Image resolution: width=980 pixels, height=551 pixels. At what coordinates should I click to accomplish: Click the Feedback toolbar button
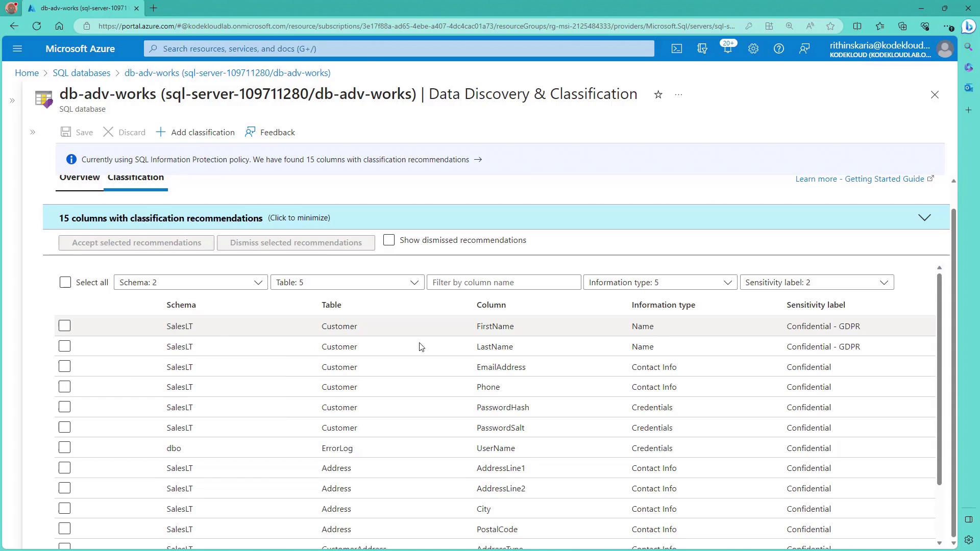point(270,132)
